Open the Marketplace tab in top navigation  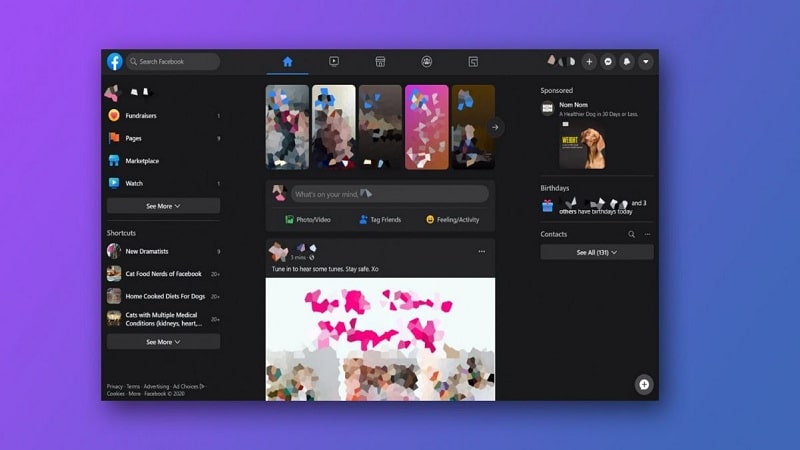coord(380,61)
